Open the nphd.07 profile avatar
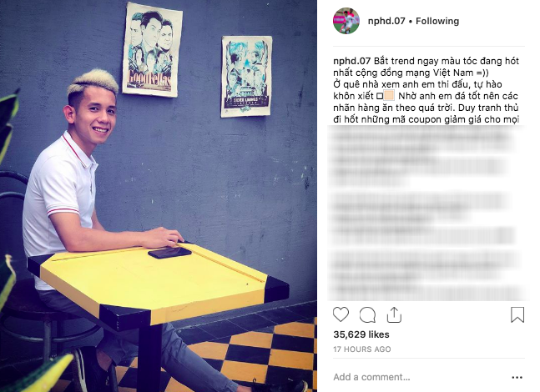 [x=346, y=21]
